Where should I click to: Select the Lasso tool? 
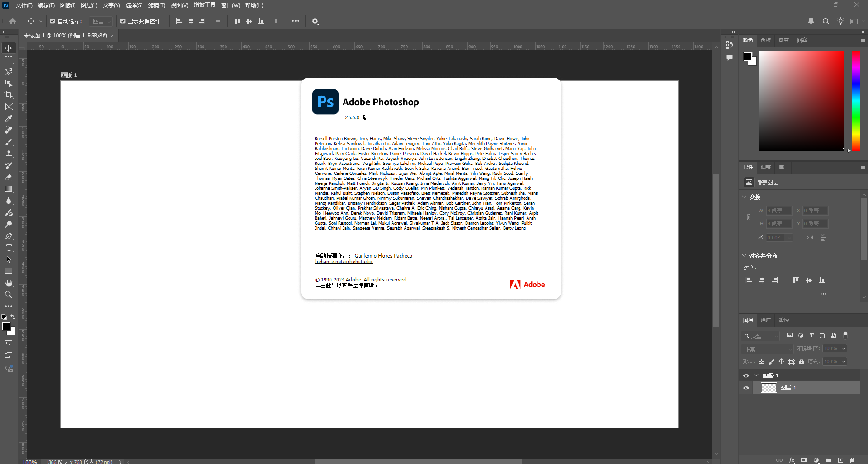pos(8,71)
